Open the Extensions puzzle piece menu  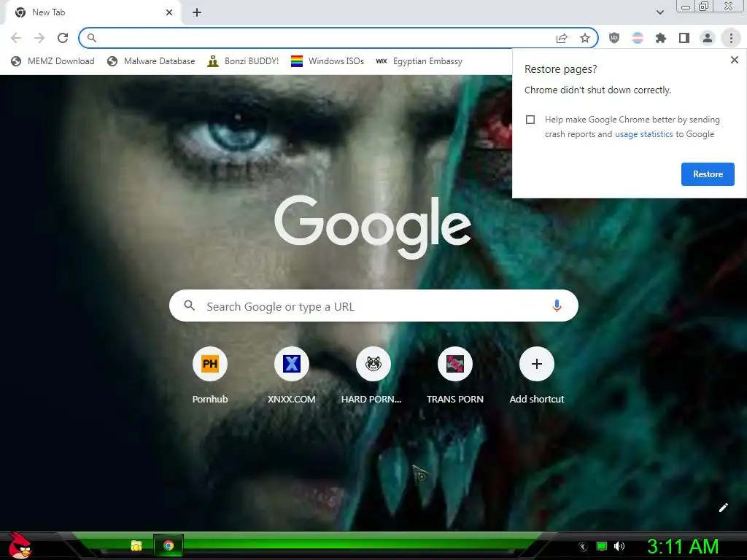click(661, 38)
